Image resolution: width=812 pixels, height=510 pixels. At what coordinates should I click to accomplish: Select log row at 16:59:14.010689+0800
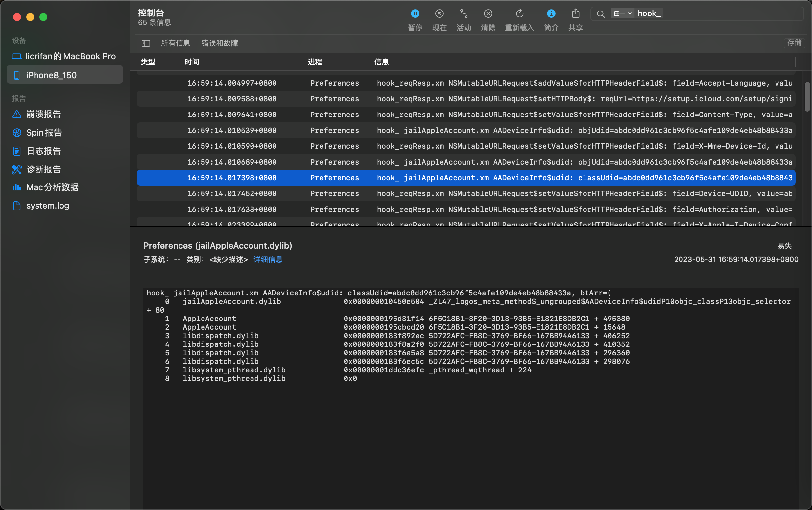point(466,162)
